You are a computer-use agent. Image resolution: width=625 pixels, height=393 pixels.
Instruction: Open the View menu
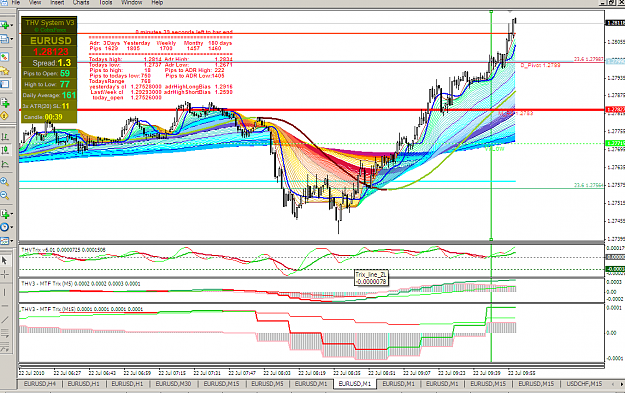tap(35, 2)
